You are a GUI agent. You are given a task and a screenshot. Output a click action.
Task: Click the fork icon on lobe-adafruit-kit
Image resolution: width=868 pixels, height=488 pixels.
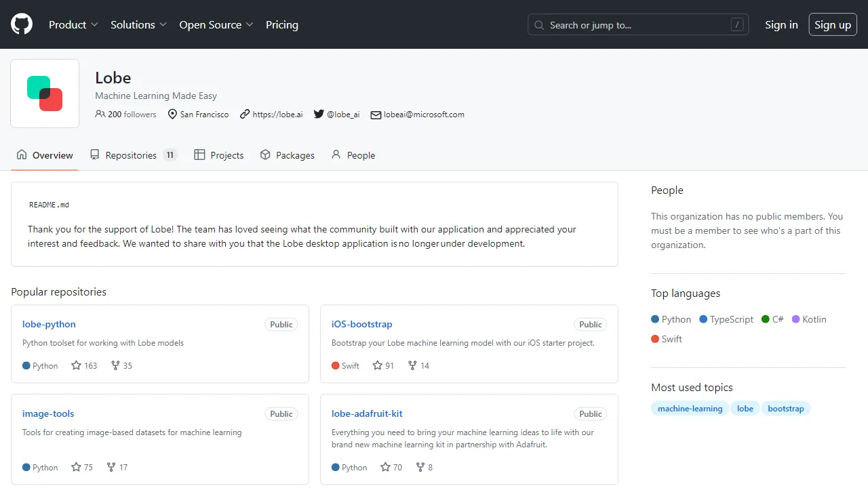tap(420, 467)
